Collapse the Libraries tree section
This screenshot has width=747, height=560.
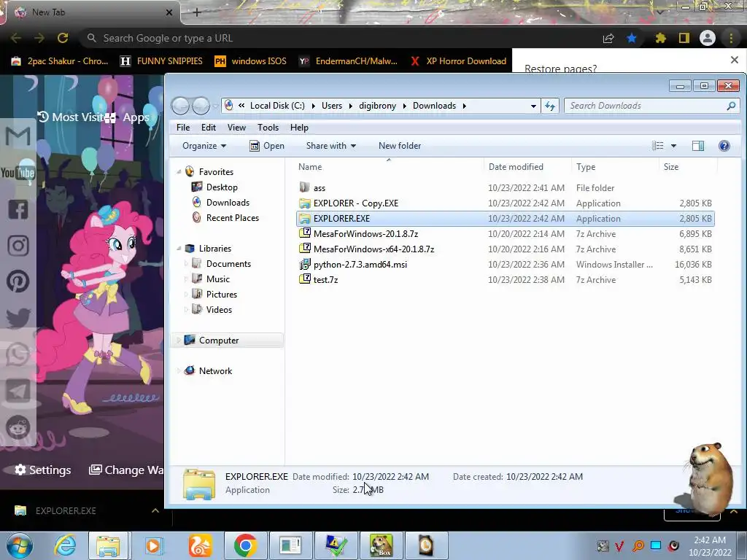point(179,249)
